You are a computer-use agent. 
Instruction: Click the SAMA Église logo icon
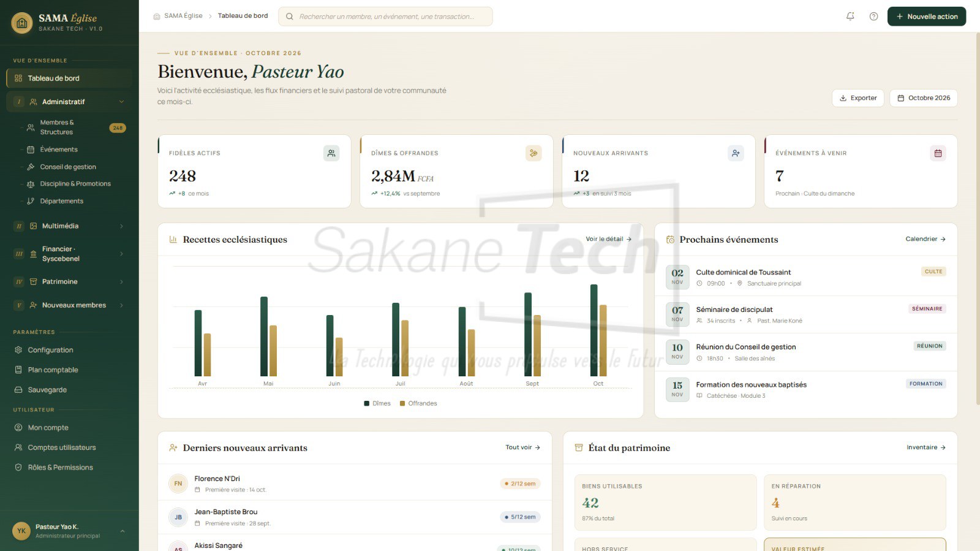tap(22, 23)
